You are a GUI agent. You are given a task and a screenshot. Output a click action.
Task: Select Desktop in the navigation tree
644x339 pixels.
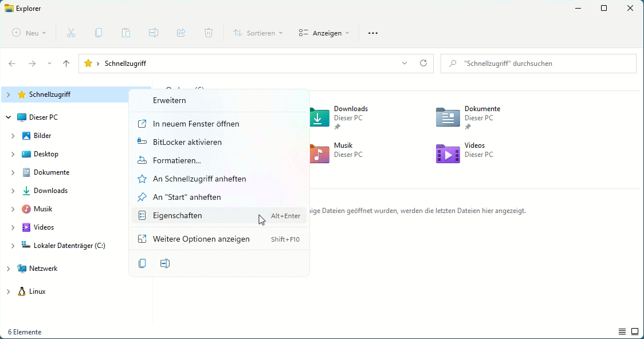click(x=46, y=154)
